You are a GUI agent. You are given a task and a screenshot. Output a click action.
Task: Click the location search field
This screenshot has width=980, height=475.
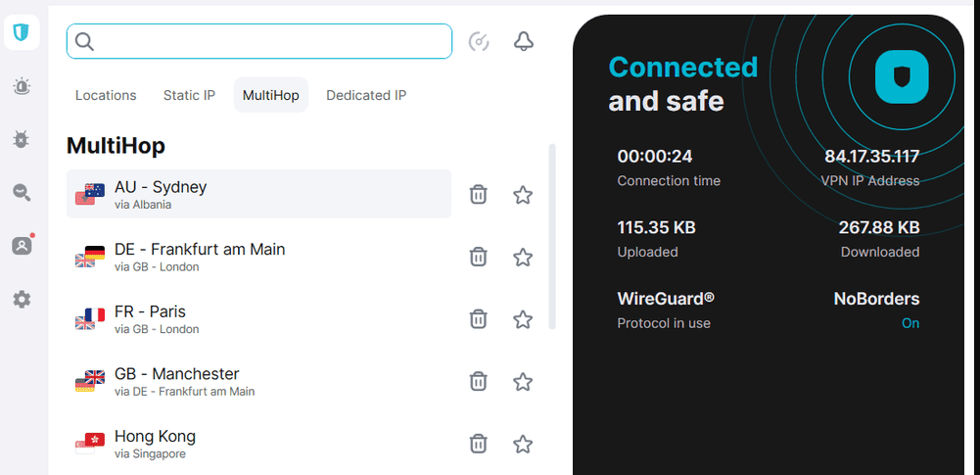[x=258, y=41]
